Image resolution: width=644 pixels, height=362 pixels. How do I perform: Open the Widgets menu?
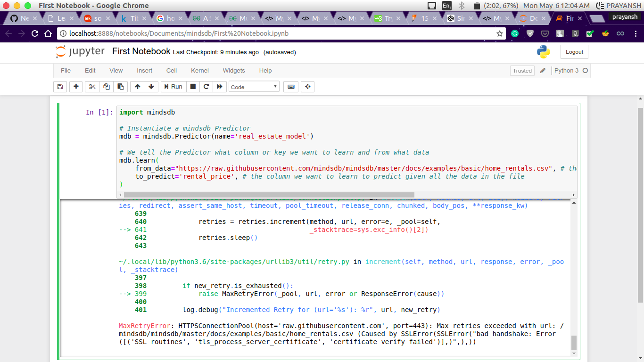(234, 71)
